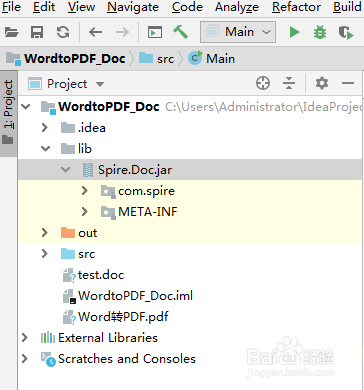Expand the com.spire package
The height and width of the screenshot is (390, 364).
85,191
